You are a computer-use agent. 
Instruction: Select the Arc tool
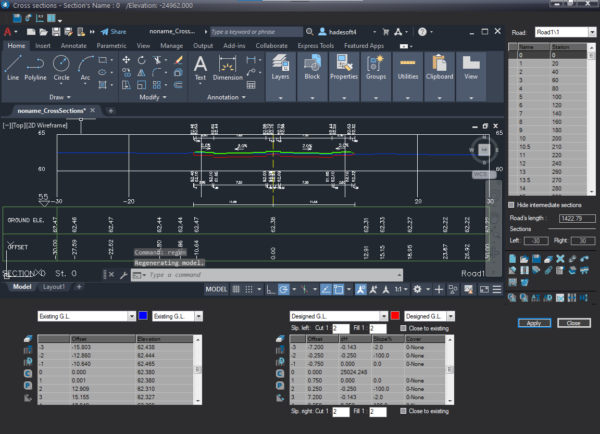pyautogui.click(x=85, y=68)
